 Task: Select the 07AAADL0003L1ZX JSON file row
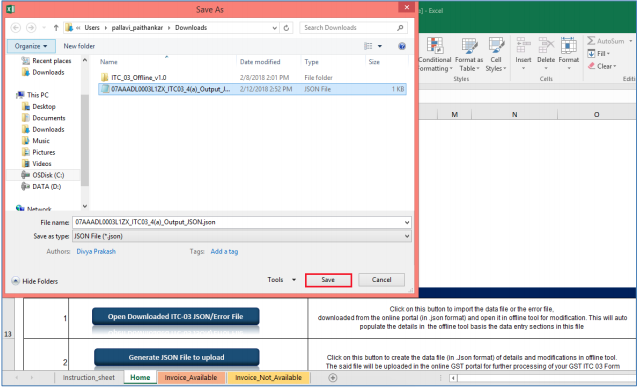252,89
